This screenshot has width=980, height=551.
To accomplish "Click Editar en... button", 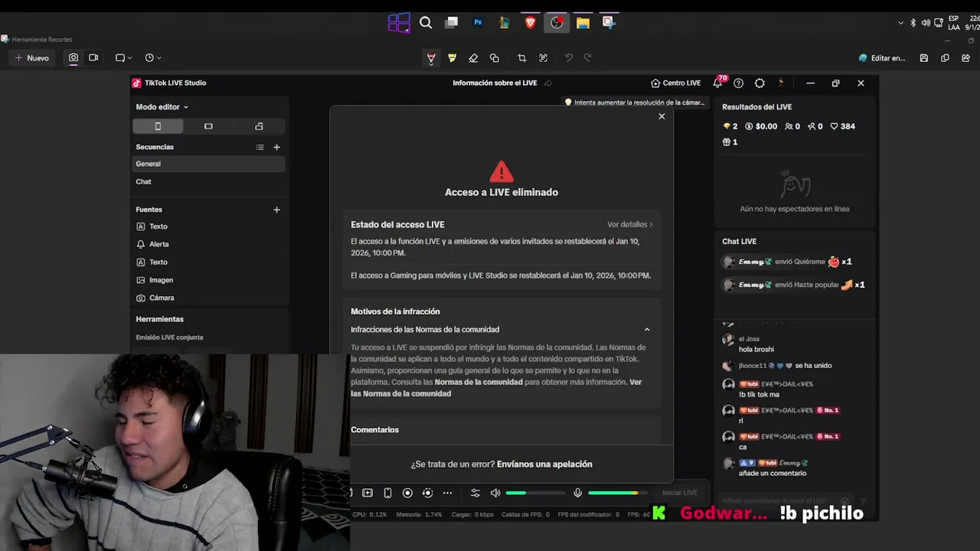I will tap(882, 58).
